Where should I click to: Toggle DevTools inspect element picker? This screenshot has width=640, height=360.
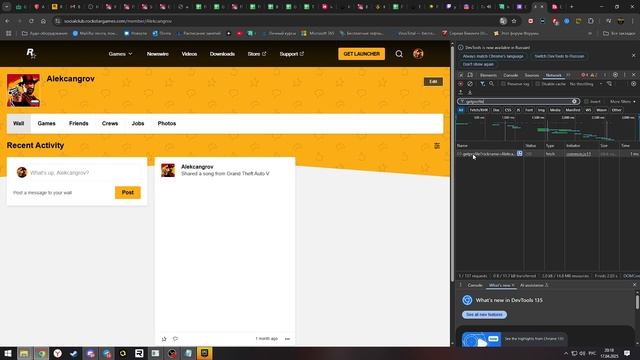coord(461,75)
